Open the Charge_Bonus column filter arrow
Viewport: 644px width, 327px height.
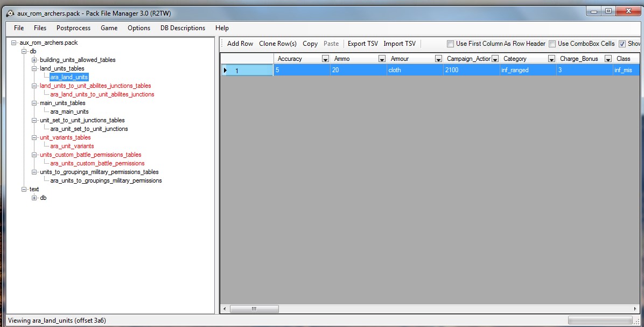608,59
